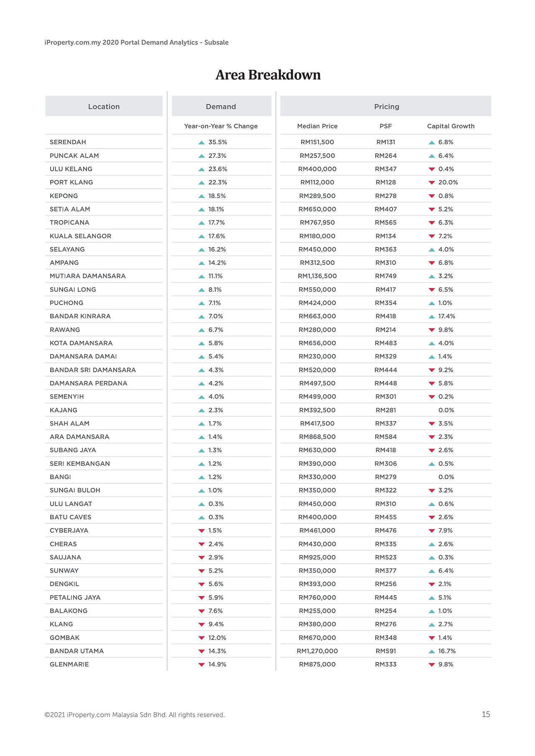Screen dimensions: 535x756
Task: Click the red down arrow next to Port Klang 20.0%
Action: (432, 183)
